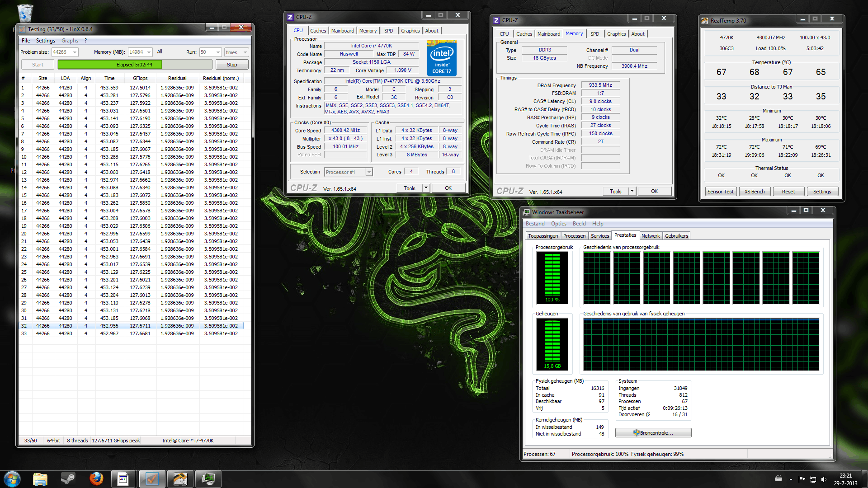
Task: Click the Windows Taakbeheer title bar icon
Action: coord(527,212)
